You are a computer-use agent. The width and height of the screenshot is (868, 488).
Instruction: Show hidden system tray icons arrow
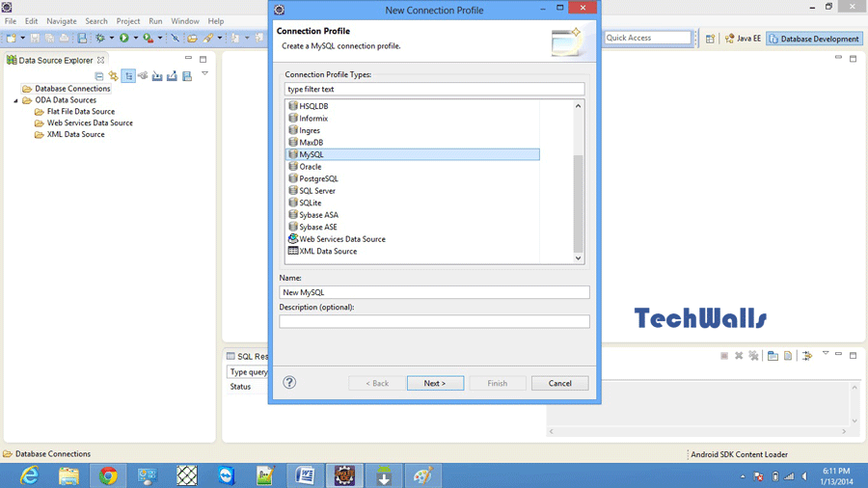[x=743, y=476]
